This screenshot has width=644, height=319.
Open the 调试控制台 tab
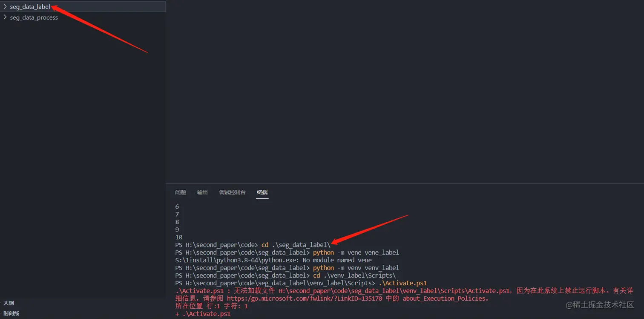[x=232, y=192]
